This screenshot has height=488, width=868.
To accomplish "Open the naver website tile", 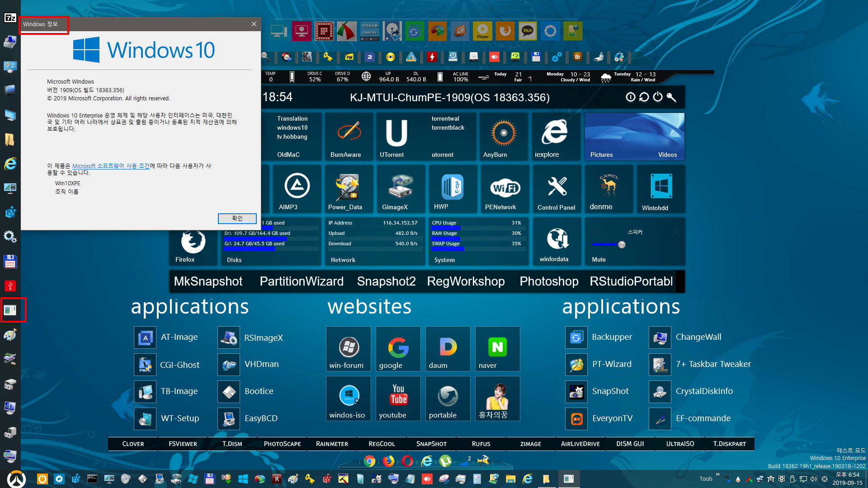I will click(497, 349).
